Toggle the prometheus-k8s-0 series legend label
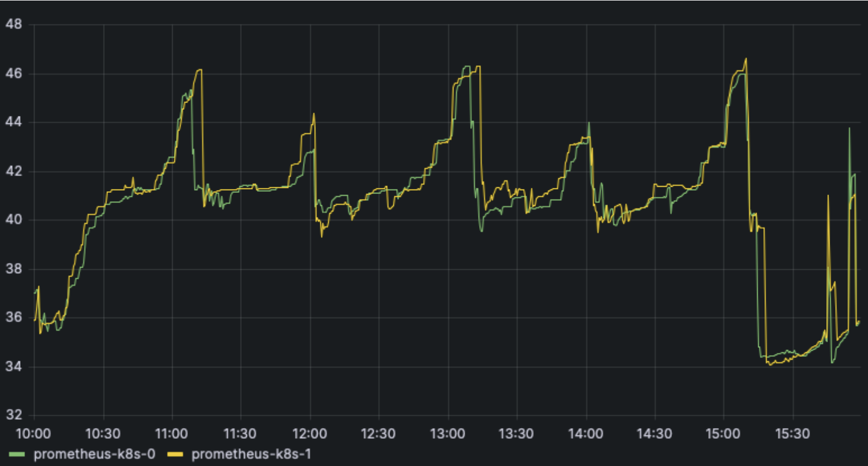This screenshot has height=466, width=868. tap(94, 454)
